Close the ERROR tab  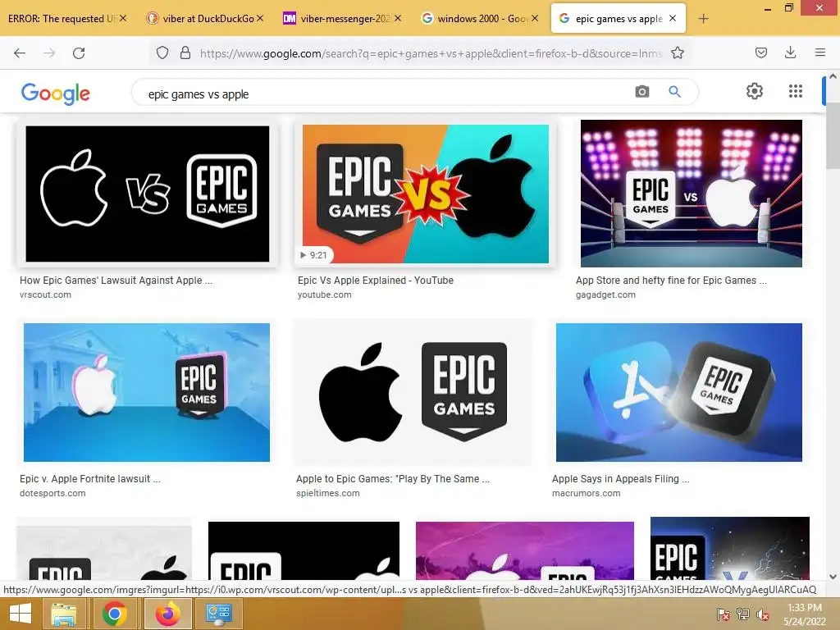(x=123, y=18)
